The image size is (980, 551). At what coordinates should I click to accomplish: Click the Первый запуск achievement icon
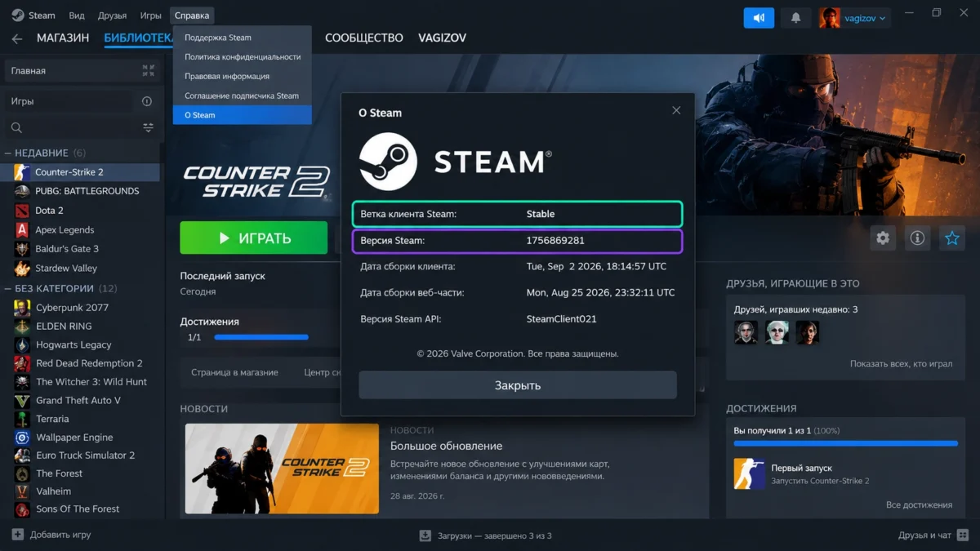tap(749, 473)
